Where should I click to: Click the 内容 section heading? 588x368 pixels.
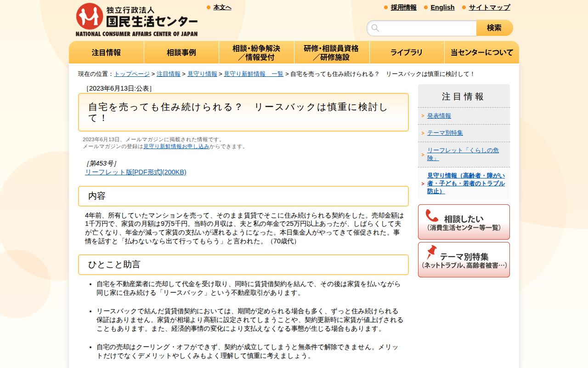243,196
